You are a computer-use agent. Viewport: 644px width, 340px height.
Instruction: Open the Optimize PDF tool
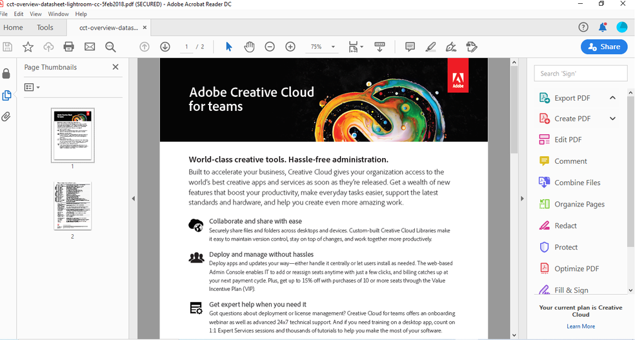(x=569, y=268)
